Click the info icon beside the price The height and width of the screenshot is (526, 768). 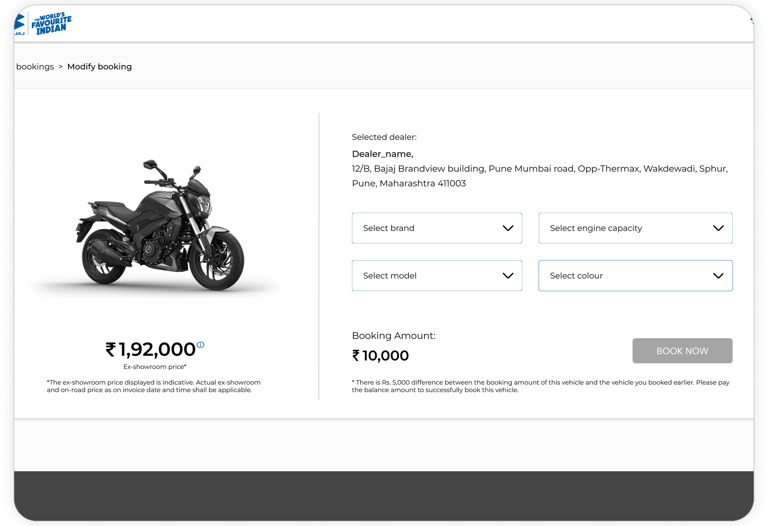201,345
